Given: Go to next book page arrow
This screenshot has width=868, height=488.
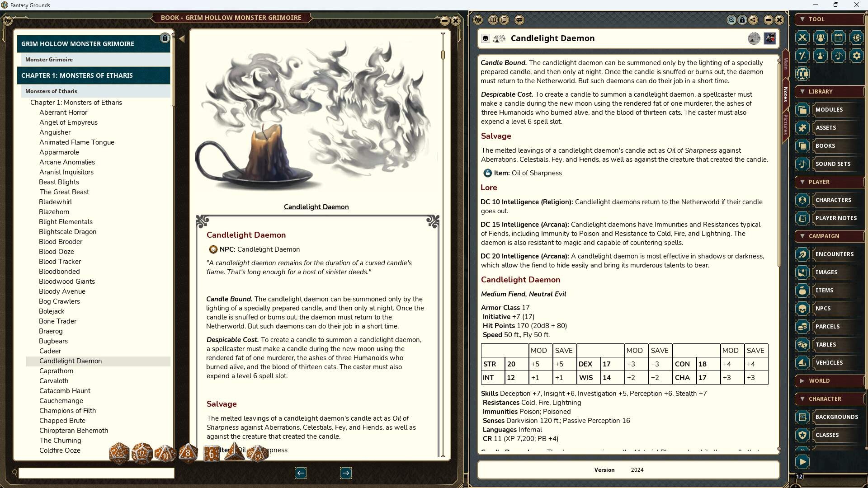Looking at the screenshot, I should (346, 473).
